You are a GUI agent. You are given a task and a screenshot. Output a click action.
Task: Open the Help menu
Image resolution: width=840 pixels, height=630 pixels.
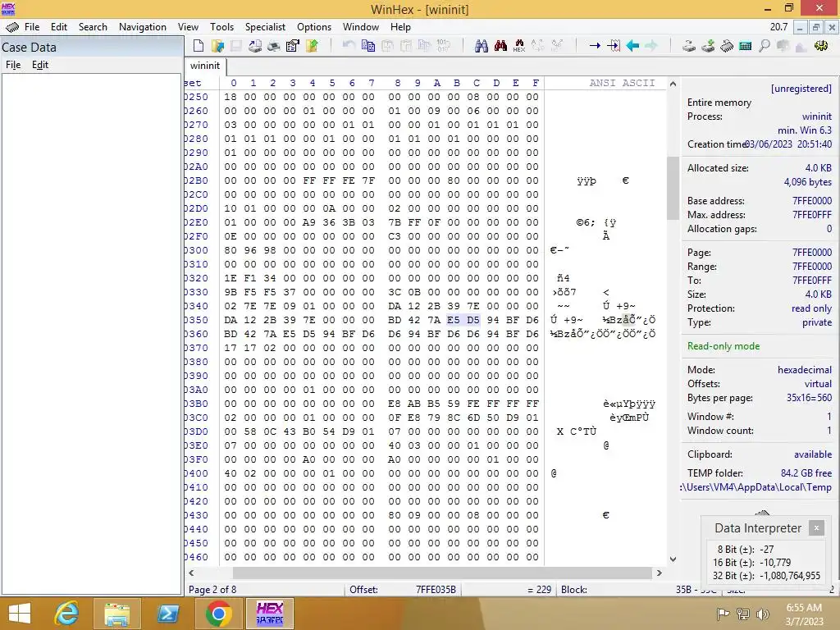[x=400, y=27]
